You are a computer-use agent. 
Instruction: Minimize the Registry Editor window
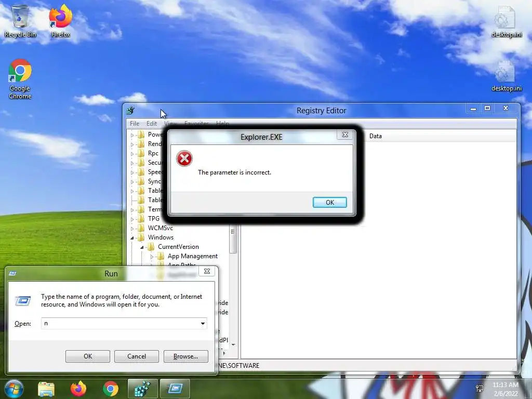pos(473,109)
